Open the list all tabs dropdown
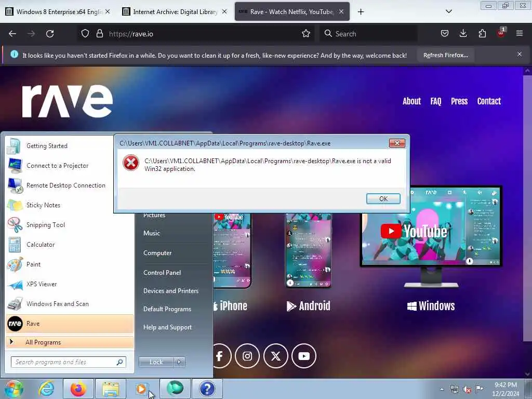This screenshot has height=399, width=532. point(448,11)
